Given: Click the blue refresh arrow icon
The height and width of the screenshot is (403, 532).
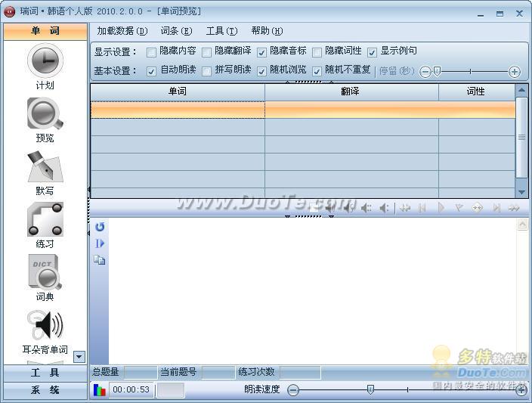Looking at the screenshot, I should [x=100, y=227].
